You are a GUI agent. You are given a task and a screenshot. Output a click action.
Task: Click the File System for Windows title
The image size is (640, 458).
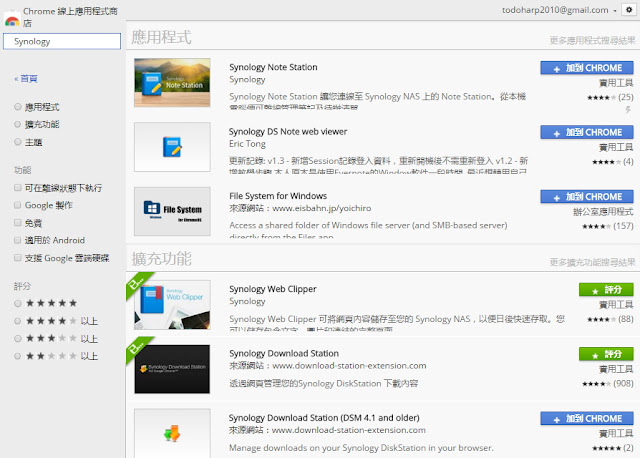click(278, 196)
